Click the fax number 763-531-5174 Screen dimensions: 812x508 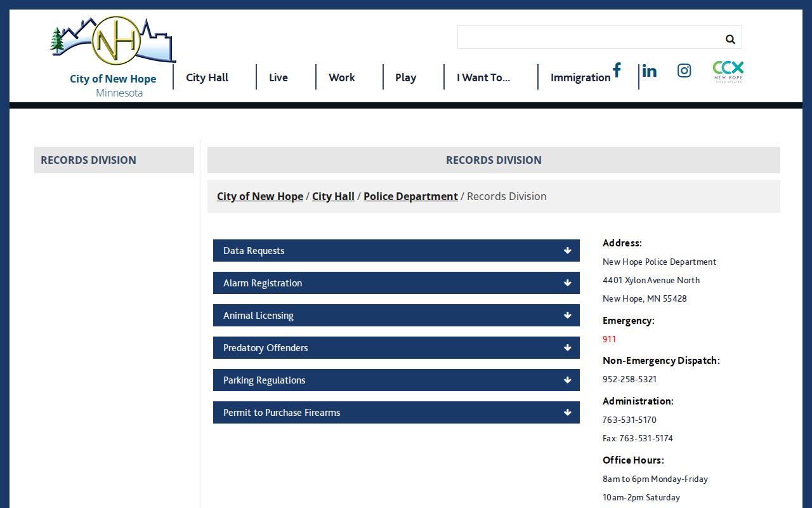click(x=638, y=438)
